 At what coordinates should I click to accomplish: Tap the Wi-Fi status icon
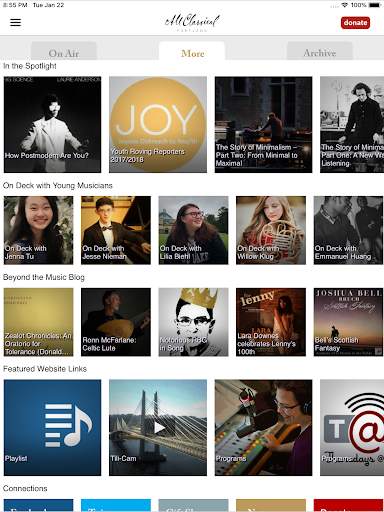click(345, 5)
